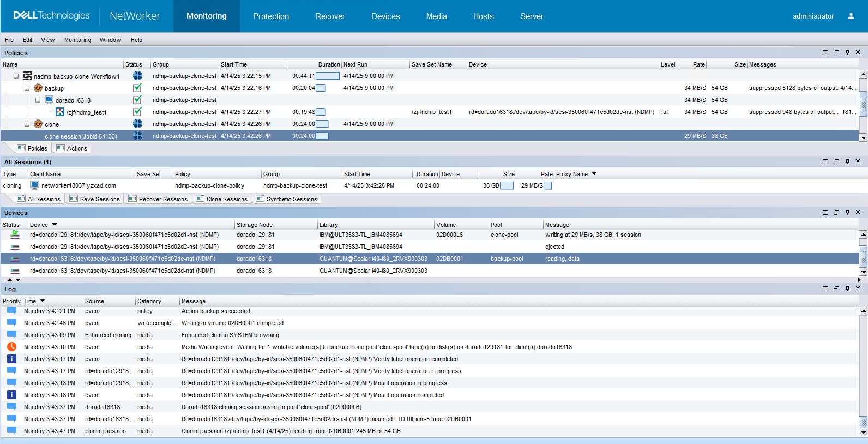Open the Monitoring menu in menu bar

point(77,40)
